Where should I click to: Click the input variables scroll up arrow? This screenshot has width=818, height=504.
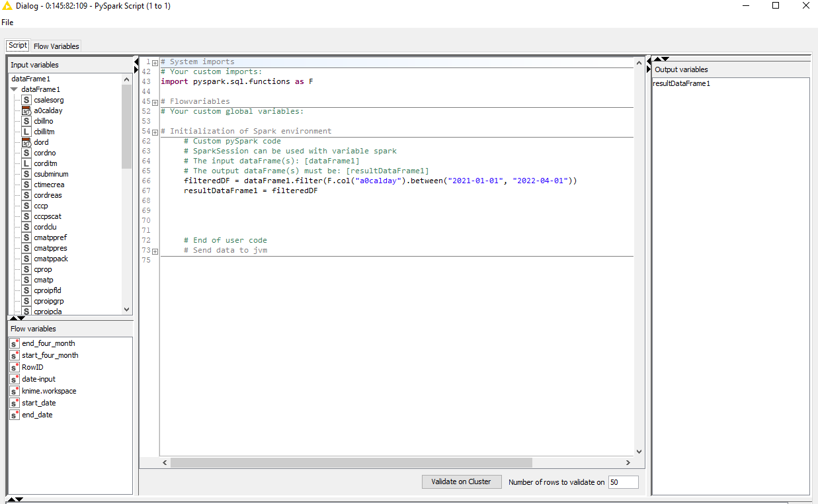tap(127, 79)
